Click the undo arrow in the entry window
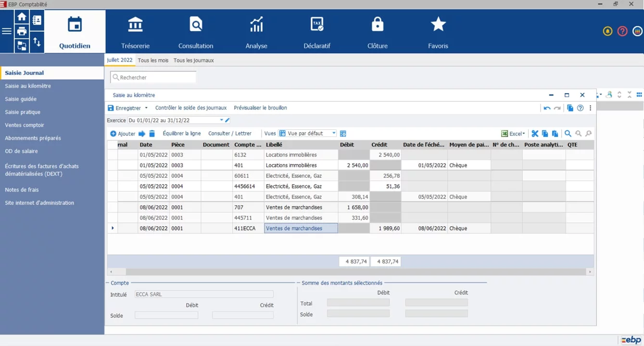644x346 pixels. click(x=547, y=108)
